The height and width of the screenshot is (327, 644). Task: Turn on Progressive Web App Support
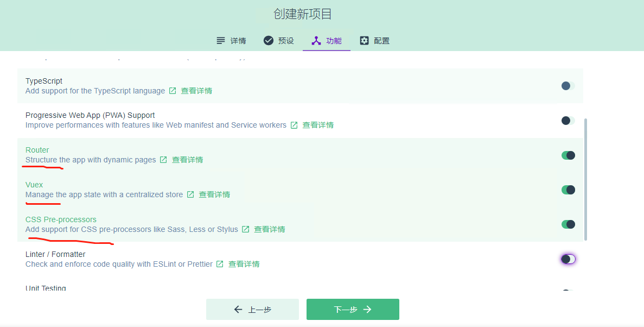[568, 120]
